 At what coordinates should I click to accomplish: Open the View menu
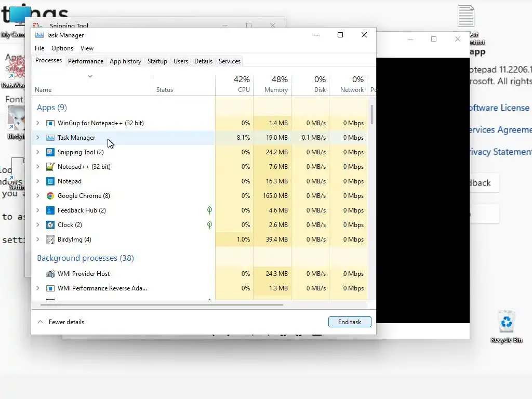(87, 48)
